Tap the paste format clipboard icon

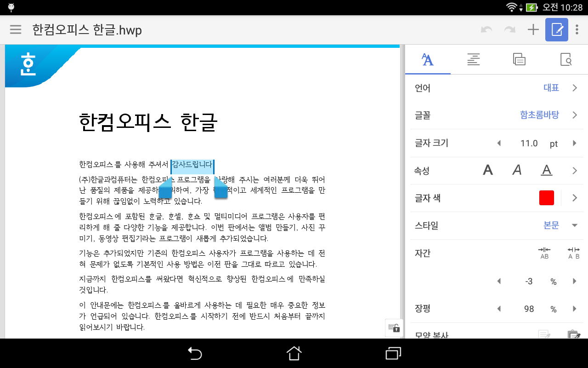(x=574, y=334)
